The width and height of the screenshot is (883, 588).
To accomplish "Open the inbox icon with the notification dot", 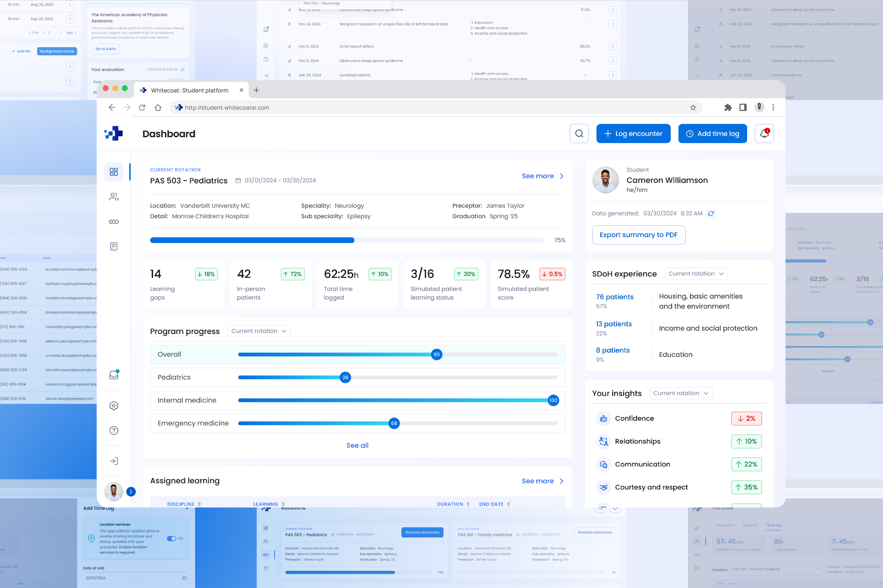I will click(114, 375).
